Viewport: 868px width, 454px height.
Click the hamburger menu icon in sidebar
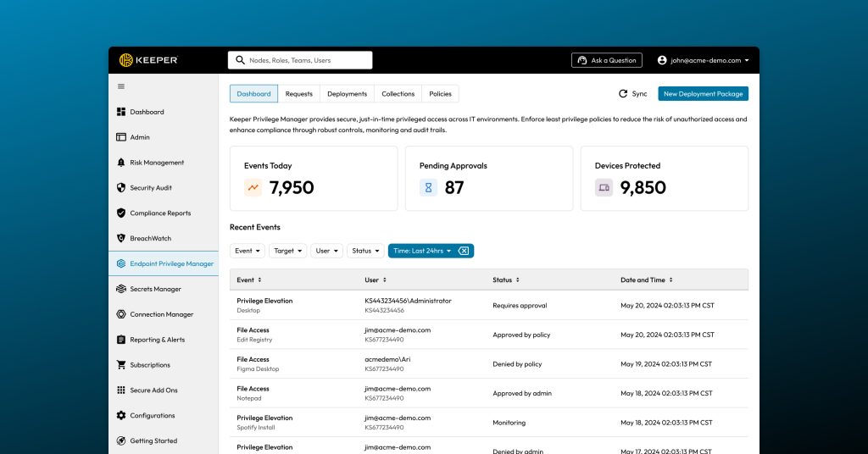point(121,86)
